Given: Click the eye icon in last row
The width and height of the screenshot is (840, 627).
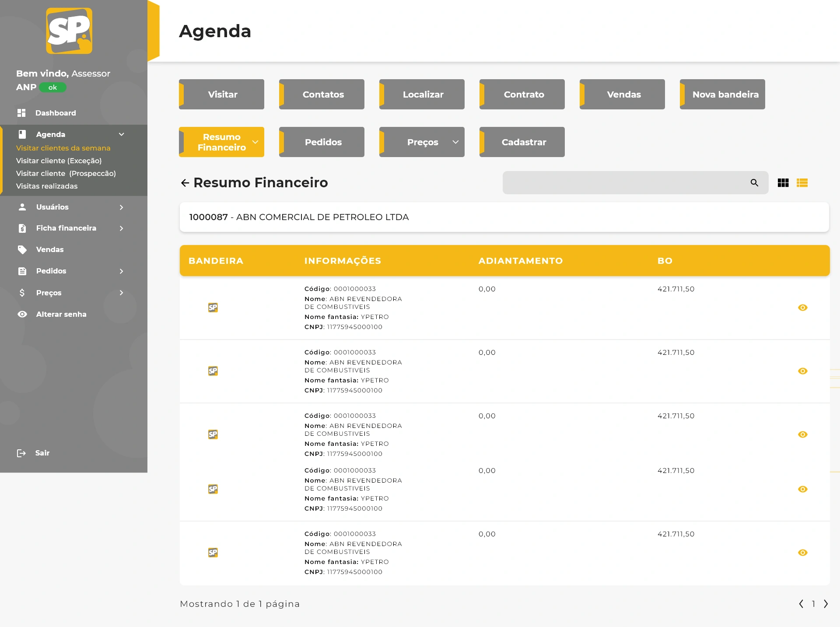Looking at the screenshot, I should tap(802, 553).
